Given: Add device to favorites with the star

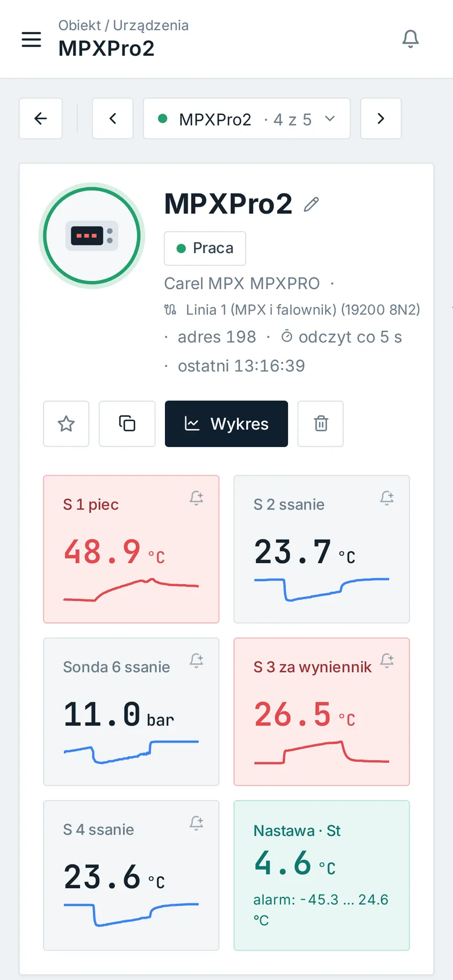Looking at the screenshot, I should click(x=66, y=424).
